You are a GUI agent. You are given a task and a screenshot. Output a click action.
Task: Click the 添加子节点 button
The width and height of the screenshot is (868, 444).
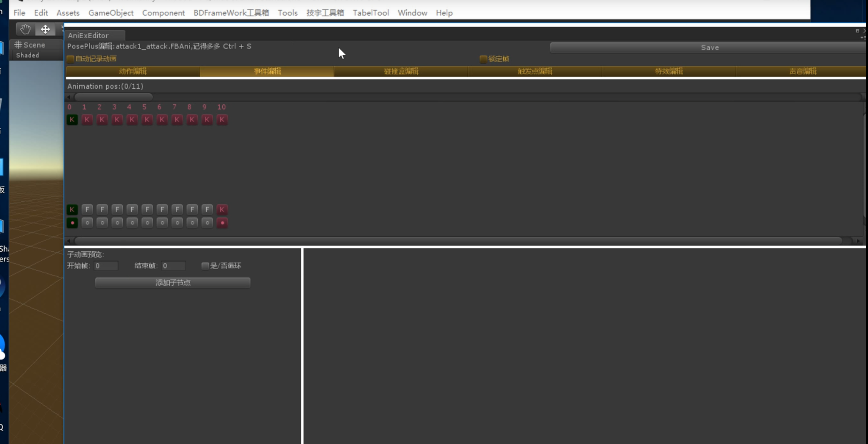[x=173, y=283]
